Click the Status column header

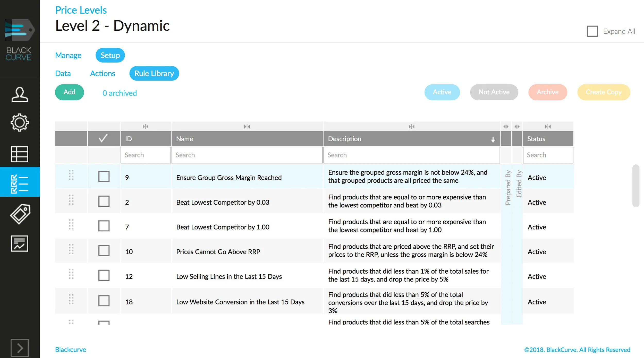click(x=548, y=139)
